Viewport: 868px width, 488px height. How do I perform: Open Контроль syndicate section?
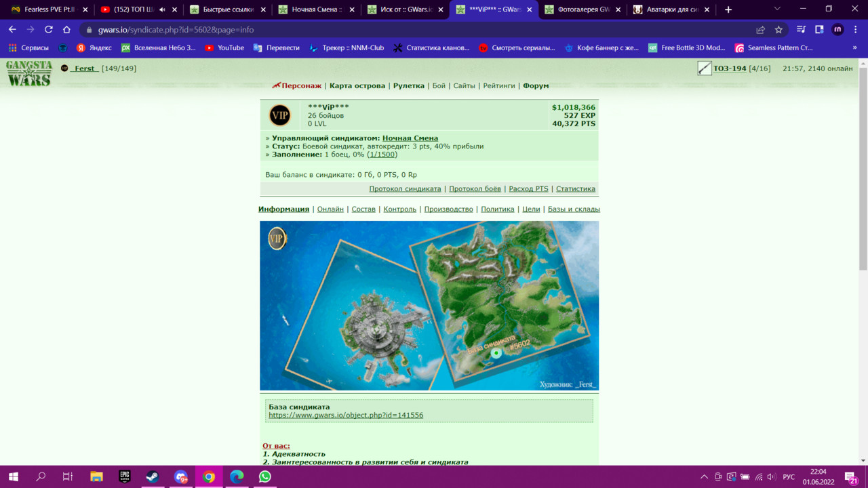point(400,209)
